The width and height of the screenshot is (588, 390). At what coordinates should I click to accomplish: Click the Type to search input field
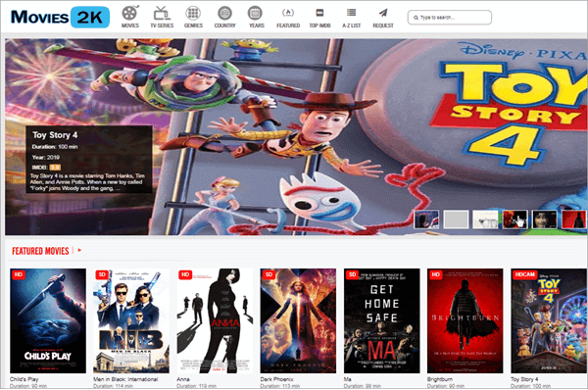[450, 18]
